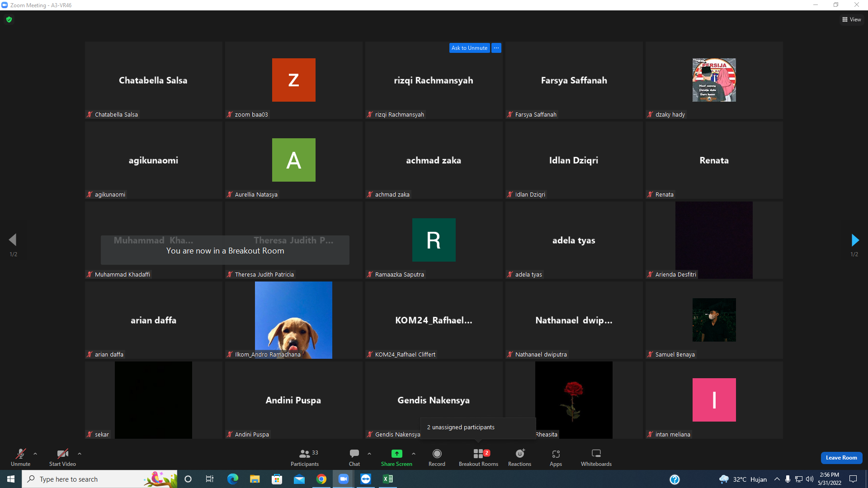Click the taskbar search box
This screenshot has height=488, width=868.
click(99, 479)
